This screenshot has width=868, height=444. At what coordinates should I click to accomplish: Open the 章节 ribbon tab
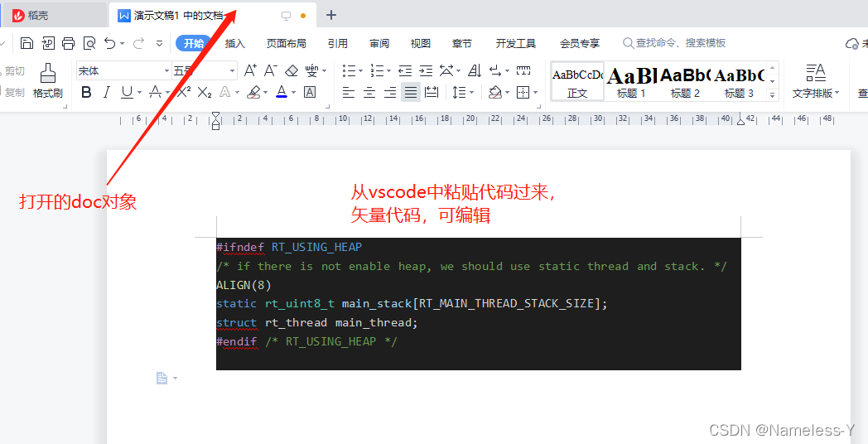(x=461, y=43)
